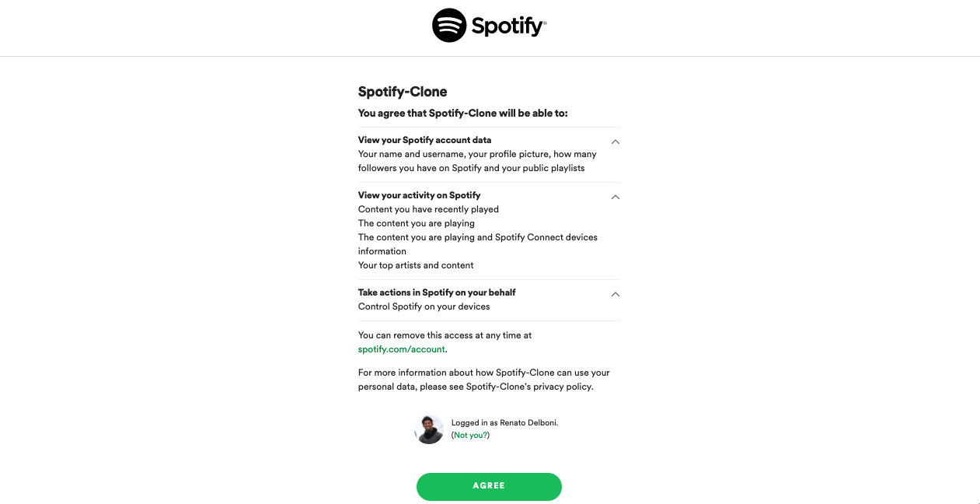The image size is (980, 504).
Task: Click 'Logged in as Renato Delboni' text
Action: (x=504, y=423)
